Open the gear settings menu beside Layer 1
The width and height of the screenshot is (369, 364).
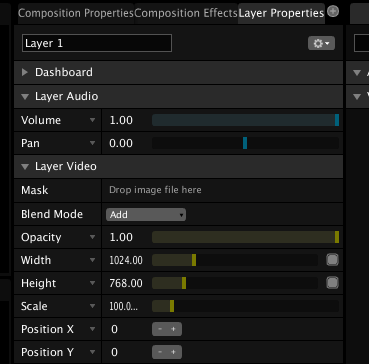pyautogui.click(x=321, y=43)
